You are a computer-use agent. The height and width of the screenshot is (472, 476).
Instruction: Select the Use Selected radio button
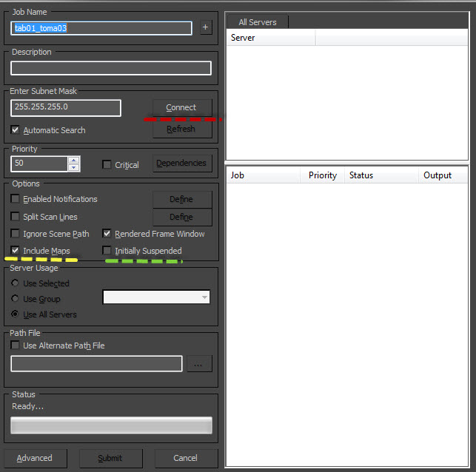coord(15,283)
